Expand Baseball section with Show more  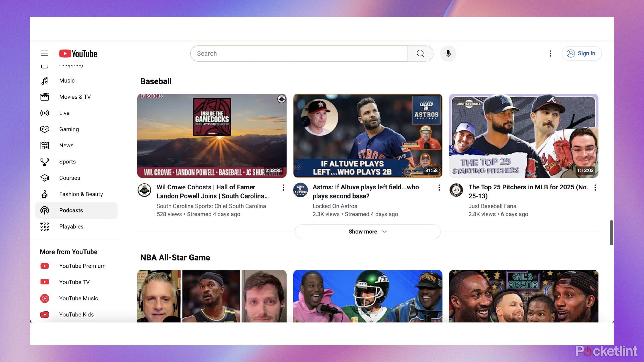tap(368, 232)
